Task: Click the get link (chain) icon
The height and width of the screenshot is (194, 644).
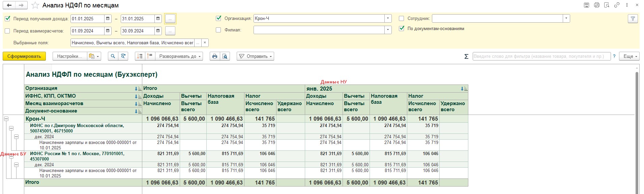Action: point(617,5)
